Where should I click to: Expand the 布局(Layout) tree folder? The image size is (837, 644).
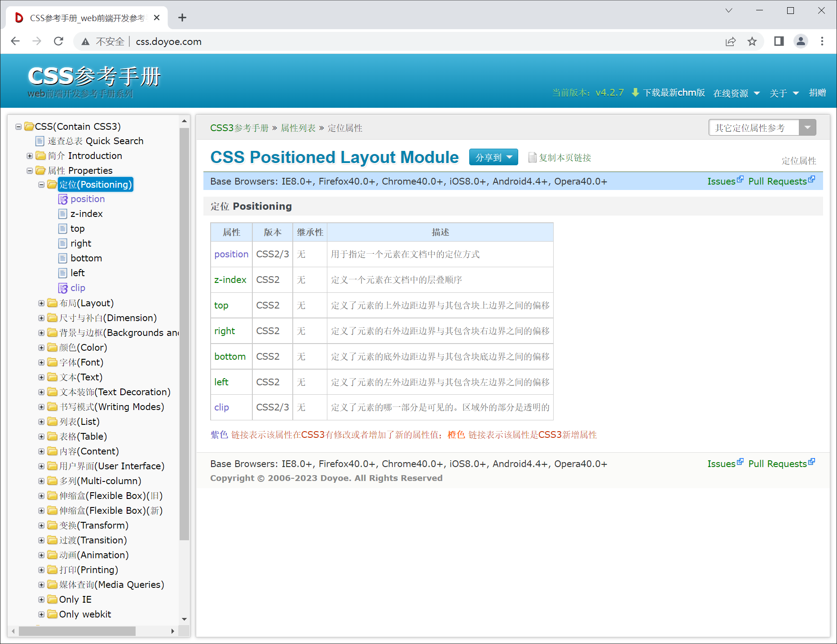point(41,303)
